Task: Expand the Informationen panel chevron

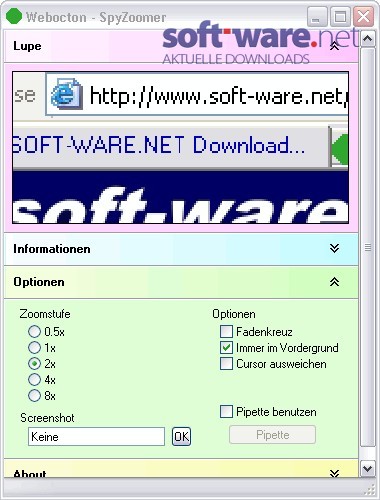Action: 334,248
